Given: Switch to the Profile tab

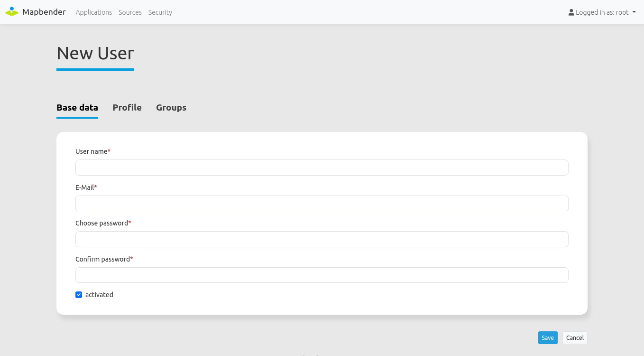Looking at the screenshot, I should point(127,108).
